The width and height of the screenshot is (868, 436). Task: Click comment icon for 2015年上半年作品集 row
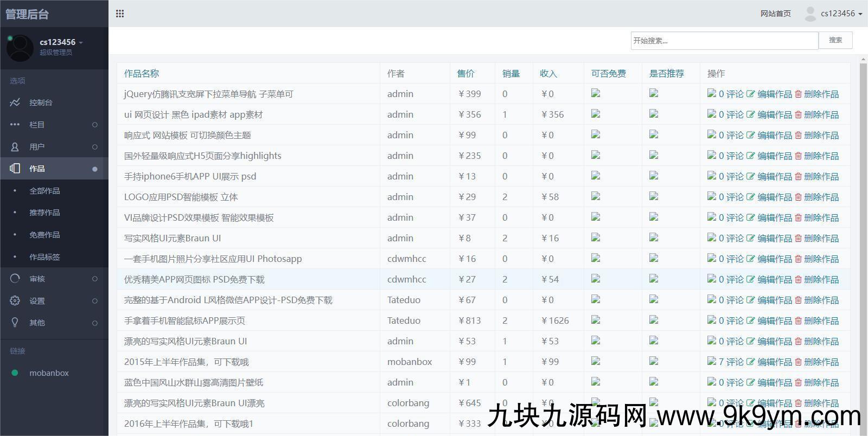tap(711, 361)
